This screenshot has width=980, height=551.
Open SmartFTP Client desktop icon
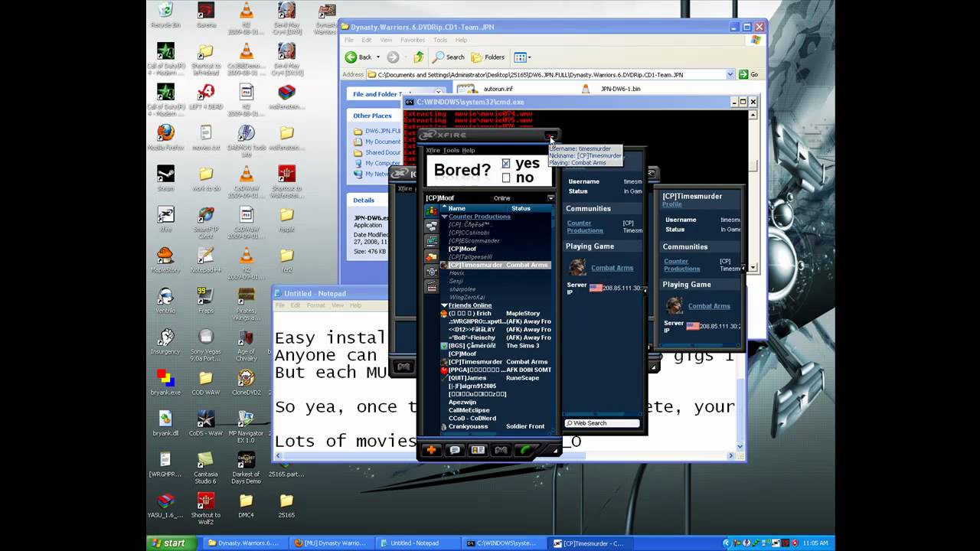(205, 222)
